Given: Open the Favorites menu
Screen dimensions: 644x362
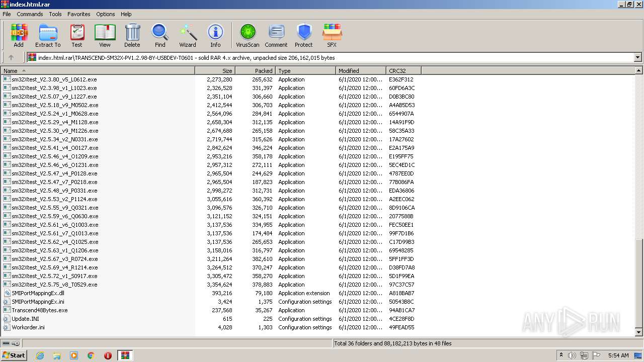Looking at the screenshot, I should [x=79, y=14].
